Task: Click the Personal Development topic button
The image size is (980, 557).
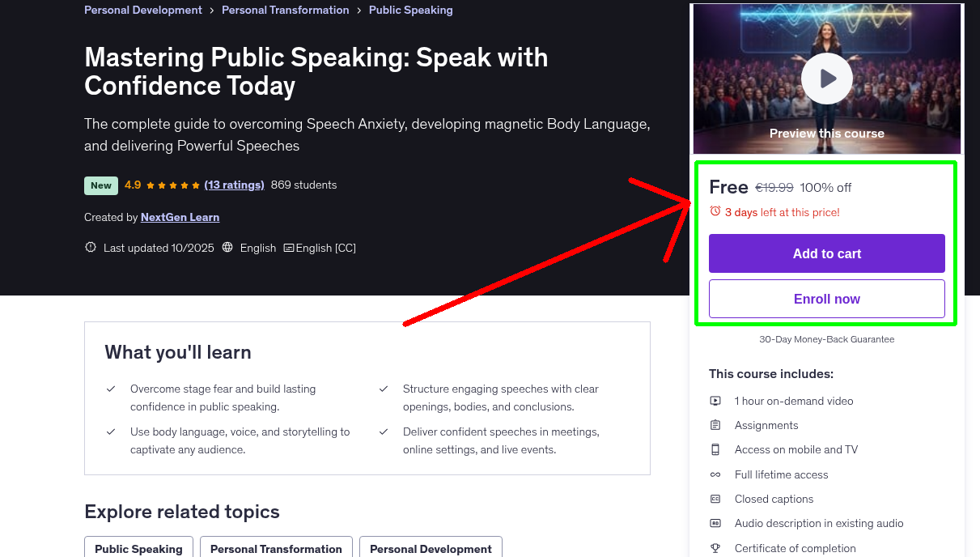Action: tap(431, 549)
